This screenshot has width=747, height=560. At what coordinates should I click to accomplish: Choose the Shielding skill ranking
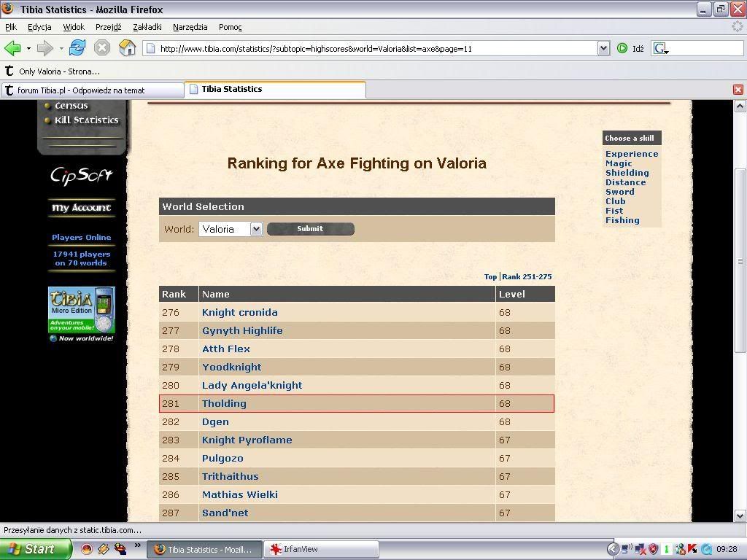click(x=627, y=173)
